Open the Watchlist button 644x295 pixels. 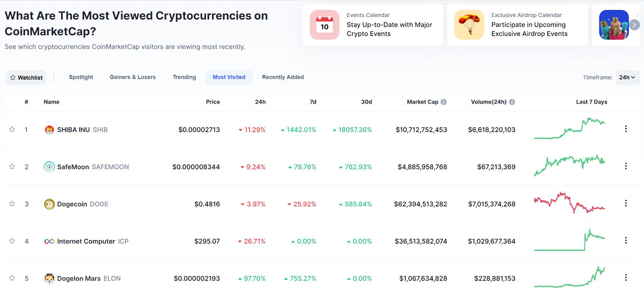[26, 77]
